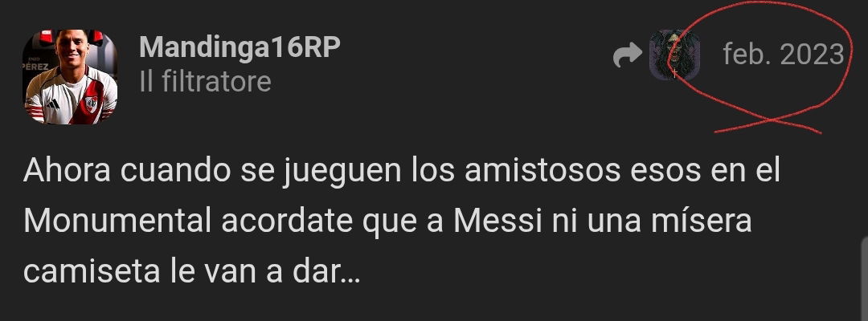Open Mandinga16RP's profile avatar
The height and width of the screenshot is (321, 868).
point(70,77)
